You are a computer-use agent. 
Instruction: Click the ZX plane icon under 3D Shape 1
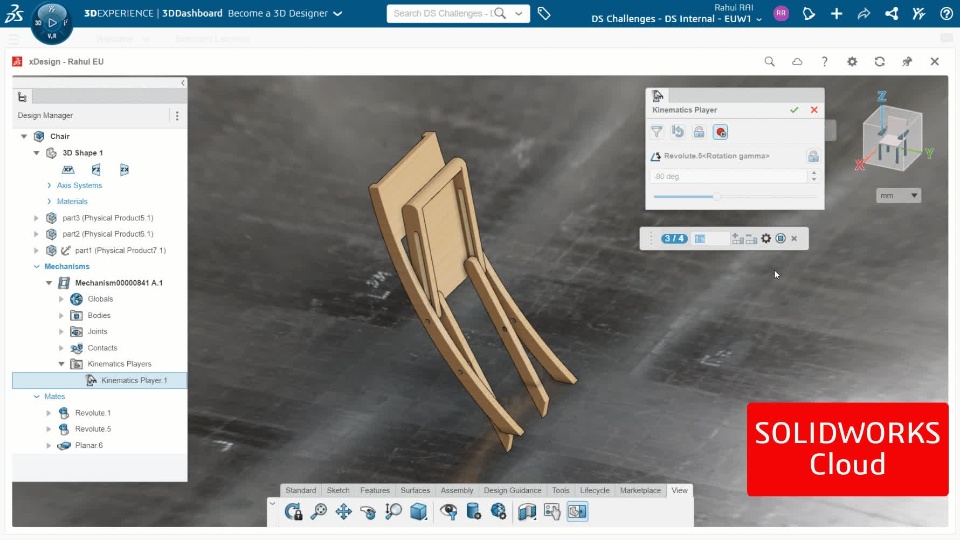[x=124, y=170]
